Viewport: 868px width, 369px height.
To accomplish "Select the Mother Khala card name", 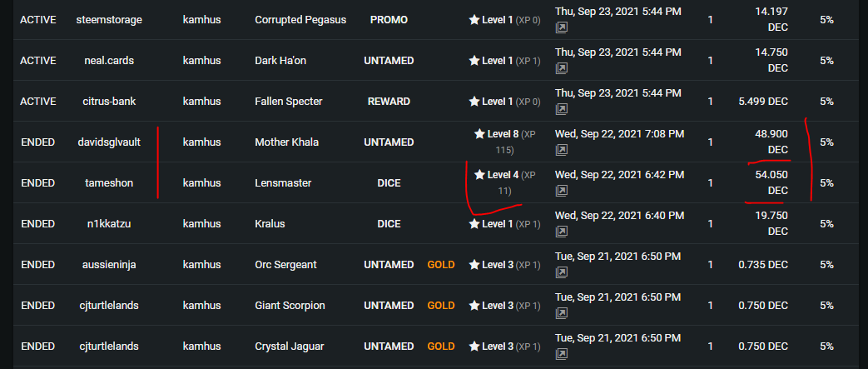I will (287, 142).
